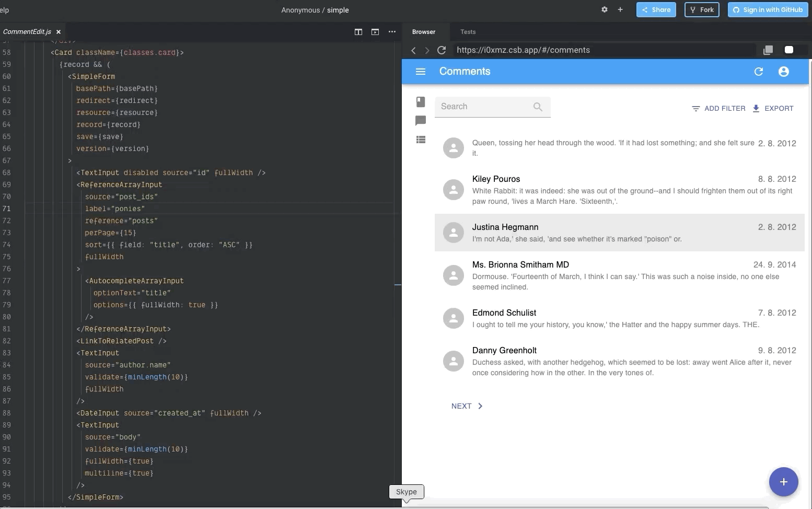Open Edmond Schulist comment

point(620,318)
